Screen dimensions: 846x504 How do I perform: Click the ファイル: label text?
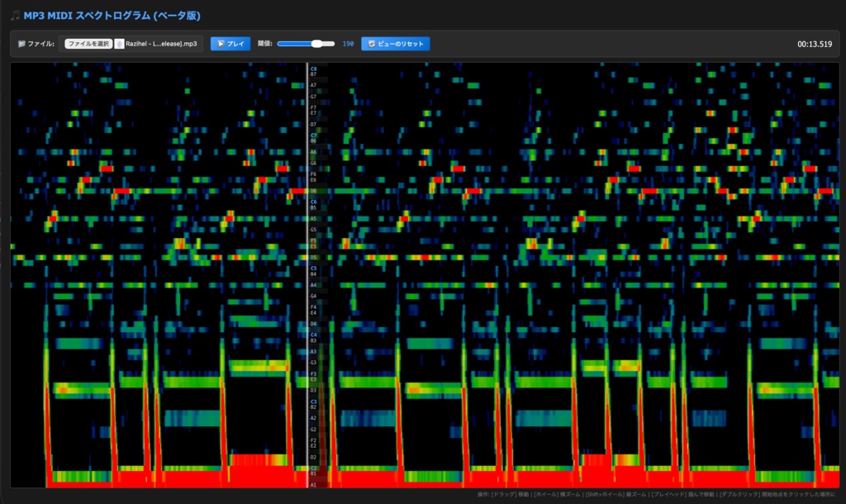tap(41, 44)
